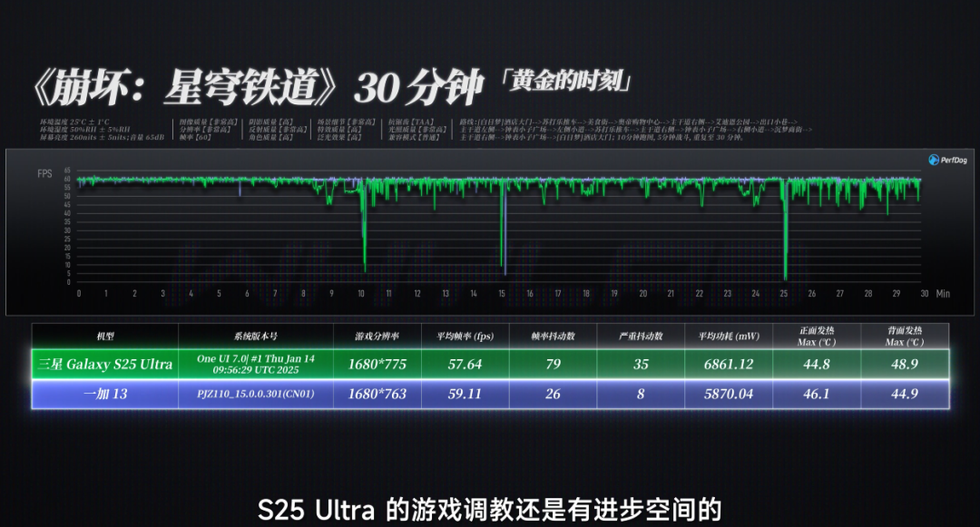Click the '一加 13' row label
Screen dimensions: 980x527
[105, 394]
